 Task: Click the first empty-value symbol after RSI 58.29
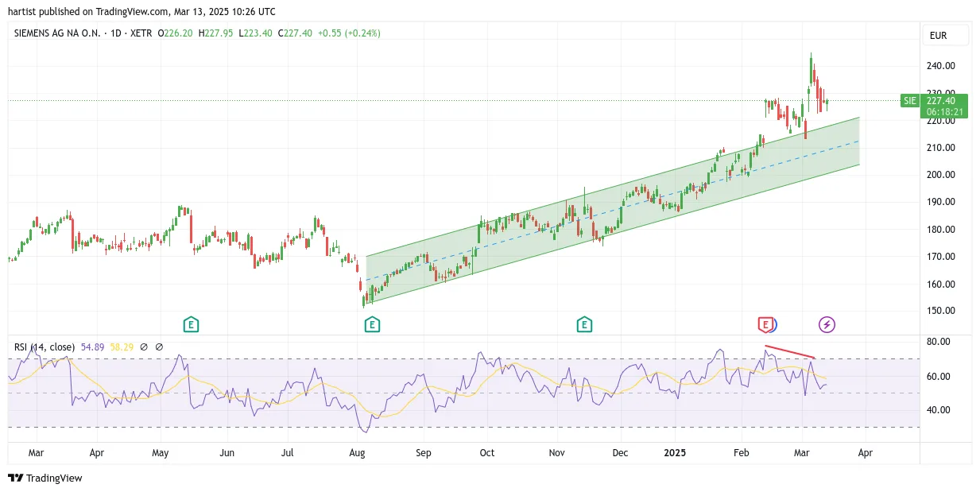tap(144, 347)
